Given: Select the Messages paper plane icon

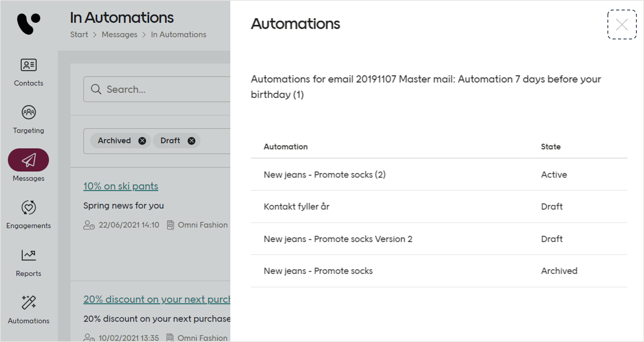Looking at the screenshot, I should click(29, 160).
